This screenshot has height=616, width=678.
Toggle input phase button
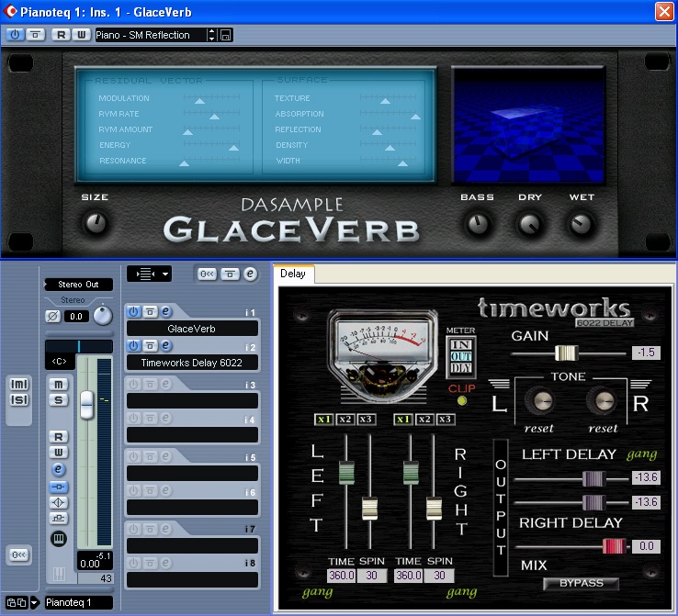pos(52,316)
